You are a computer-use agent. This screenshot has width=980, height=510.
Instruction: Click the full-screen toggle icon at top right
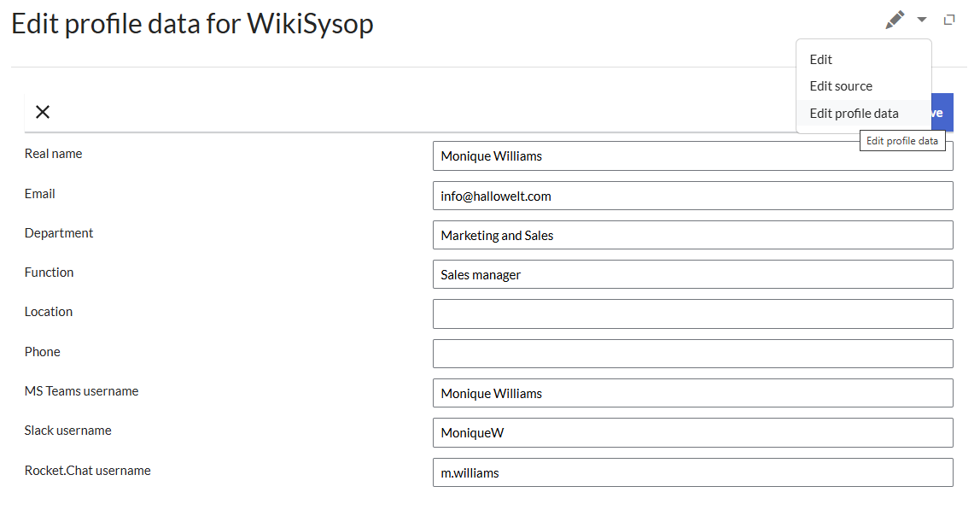coord(949,20)
